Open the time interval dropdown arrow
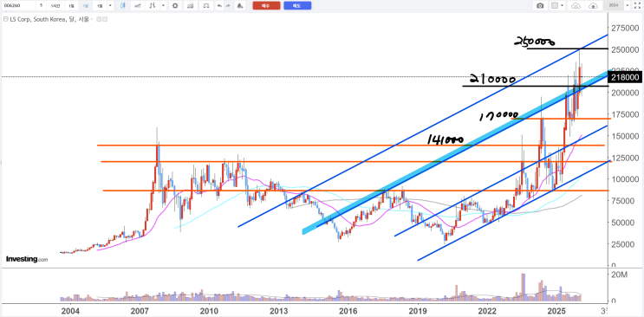644x317 pixels. [110, 6]
